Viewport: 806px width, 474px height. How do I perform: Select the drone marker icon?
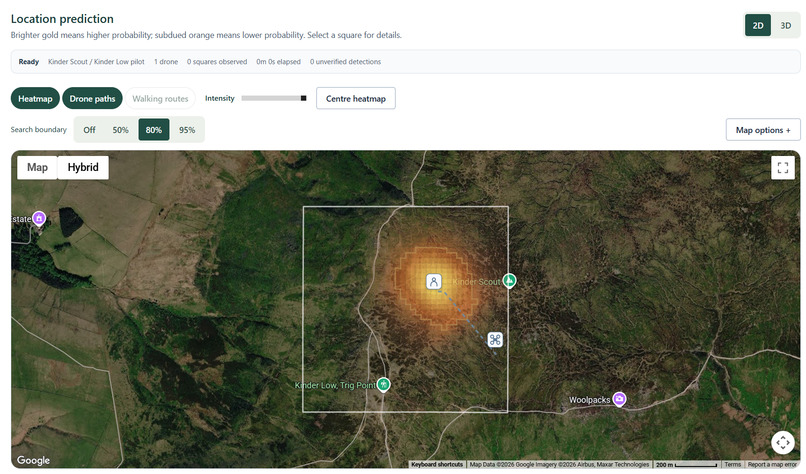(495, 339)
